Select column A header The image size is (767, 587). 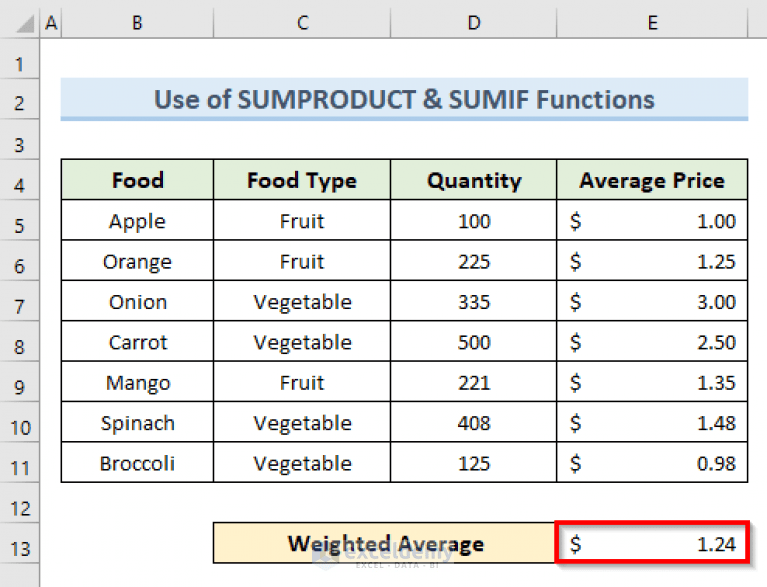click(x=51, y=23)
